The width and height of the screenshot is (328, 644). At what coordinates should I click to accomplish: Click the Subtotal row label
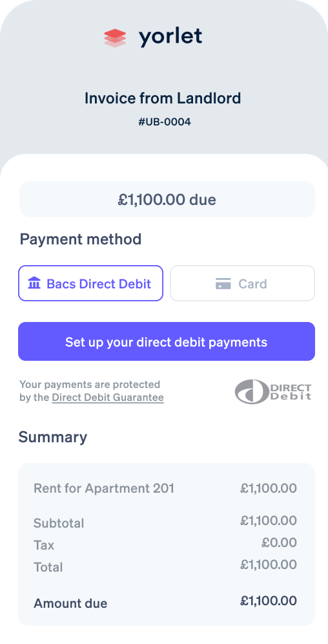pos(59,523)
